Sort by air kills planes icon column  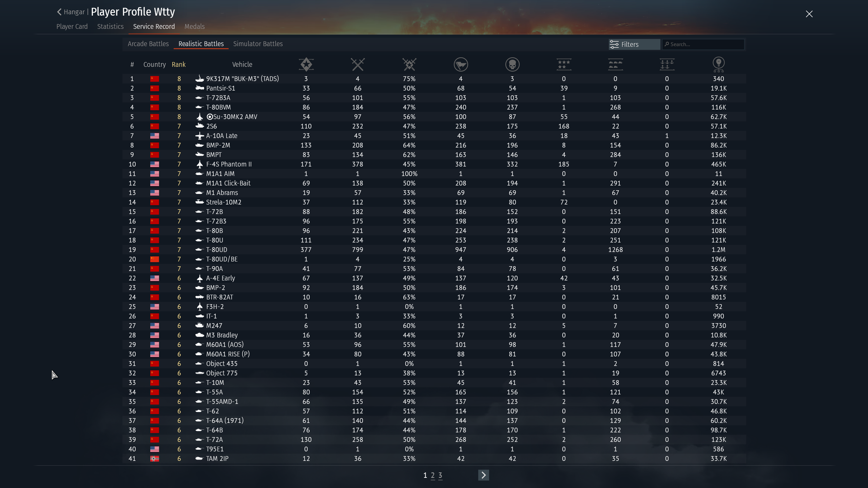pyautogui.click(x=564, y=64)
